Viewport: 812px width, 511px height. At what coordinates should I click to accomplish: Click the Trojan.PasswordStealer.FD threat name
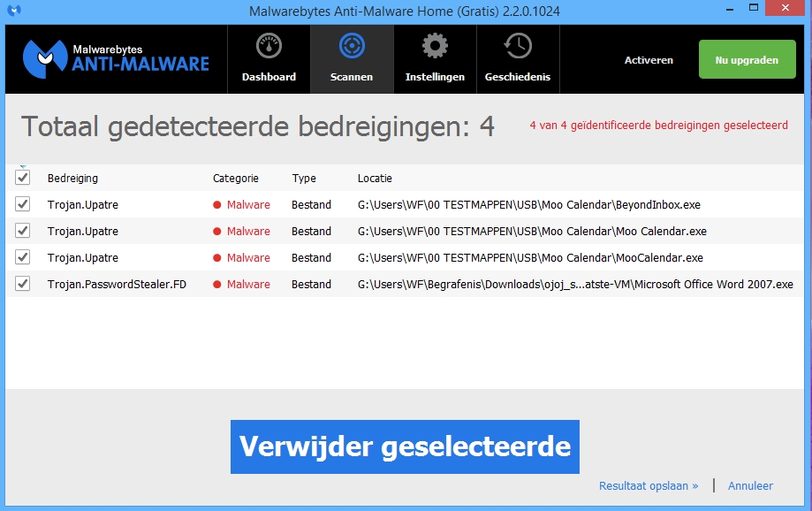117,284
